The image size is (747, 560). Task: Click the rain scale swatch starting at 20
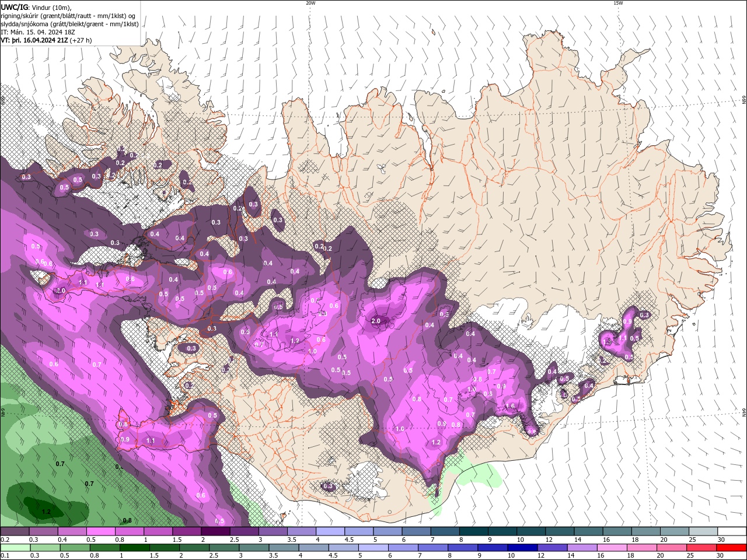[x=672, y=548]
